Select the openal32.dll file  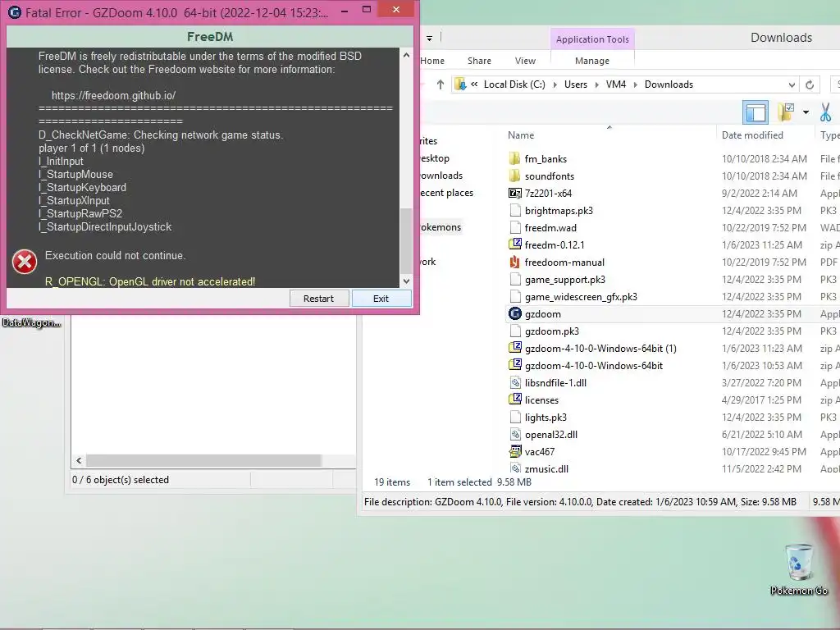pos(550,435)
